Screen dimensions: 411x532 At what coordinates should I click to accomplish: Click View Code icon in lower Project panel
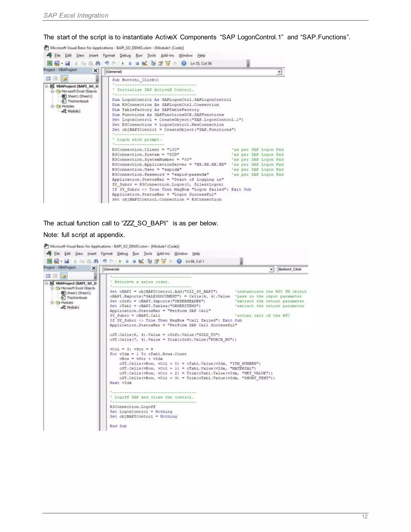[48, 276]
